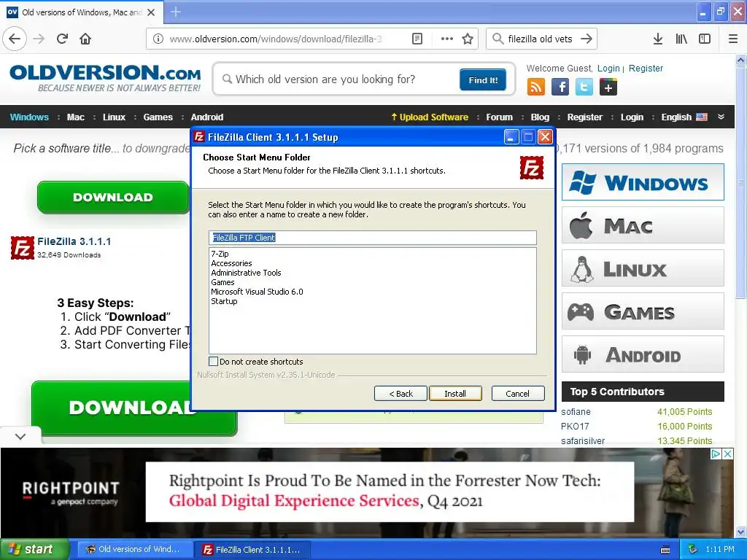Viewport: 747px width, 560px height.
Task: Expand the double-chevron in the site nav bar
Action: coord(721,117)
